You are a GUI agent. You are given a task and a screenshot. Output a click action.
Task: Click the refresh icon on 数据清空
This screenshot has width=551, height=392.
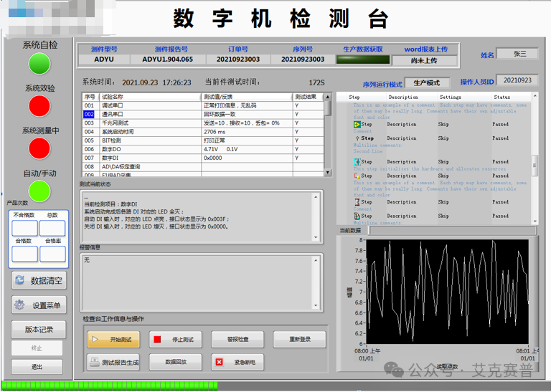19,280
